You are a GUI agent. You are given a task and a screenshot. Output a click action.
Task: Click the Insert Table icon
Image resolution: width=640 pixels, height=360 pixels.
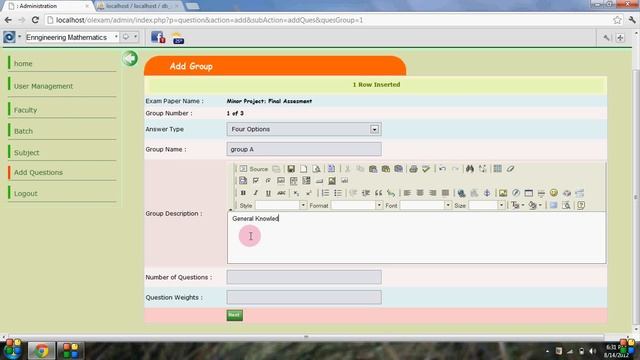click(529, 193)
